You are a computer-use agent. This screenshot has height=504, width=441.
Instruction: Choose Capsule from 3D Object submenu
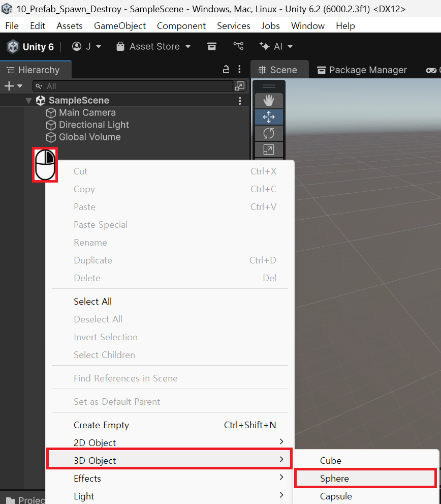click(x=365, y=496)
